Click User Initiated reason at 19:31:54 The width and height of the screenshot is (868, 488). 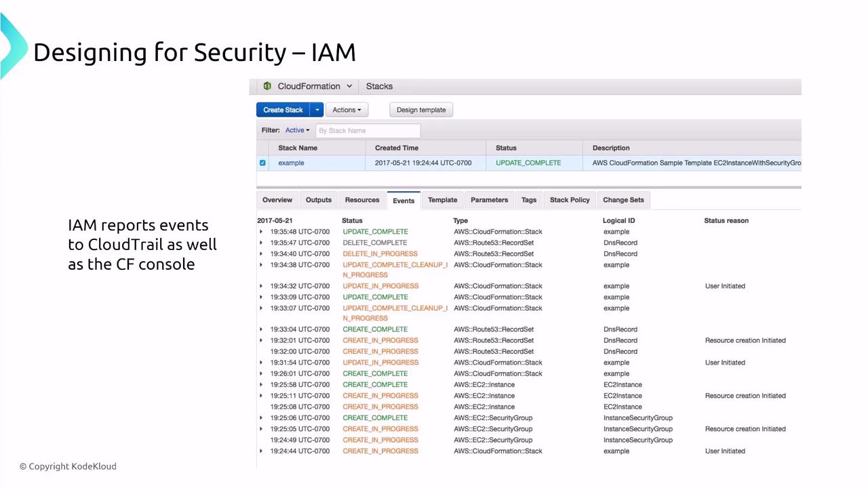(725, 363)
